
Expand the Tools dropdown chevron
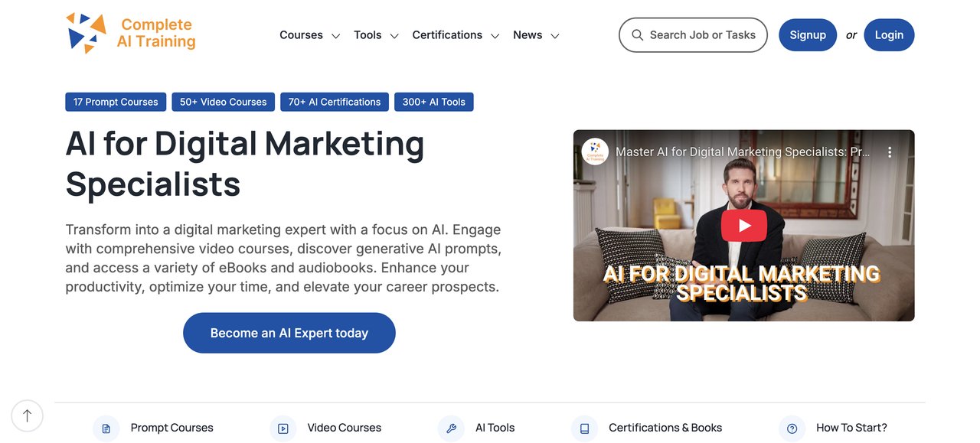(x=394, y=36)
